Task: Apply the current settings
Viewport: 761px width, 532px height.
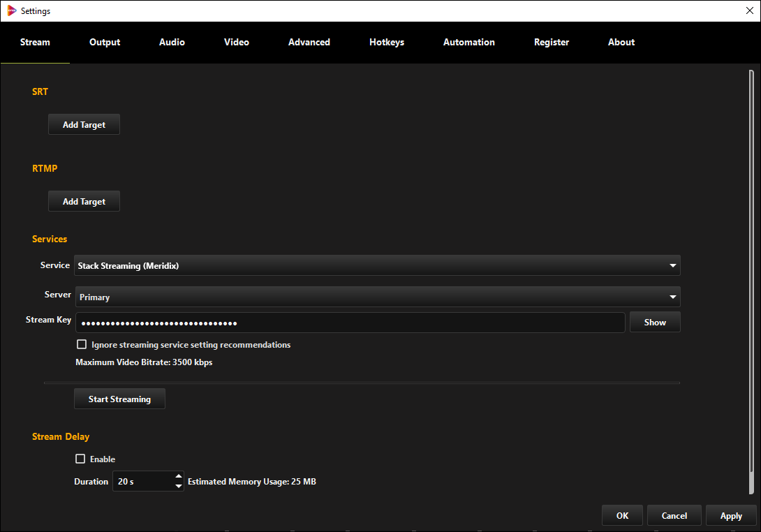Action: point(731,515)
